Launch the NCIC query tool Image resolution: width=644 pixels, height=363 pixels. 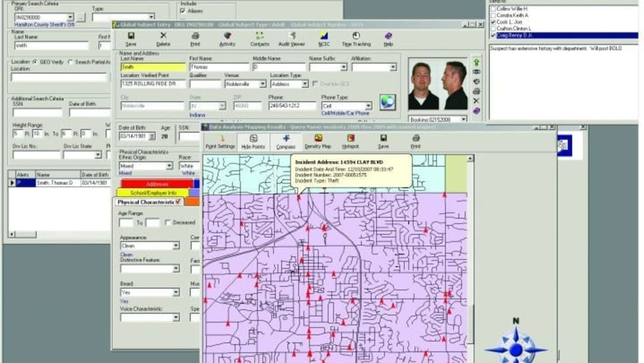pyautogui.click(x=324, y=39)
